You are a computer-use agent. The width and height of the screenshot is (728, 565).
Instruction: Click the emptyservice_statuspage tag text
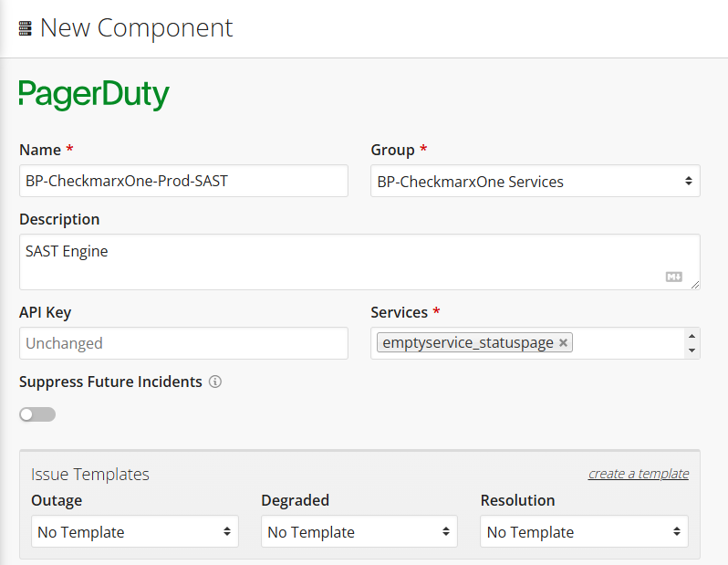click(468, 343)
